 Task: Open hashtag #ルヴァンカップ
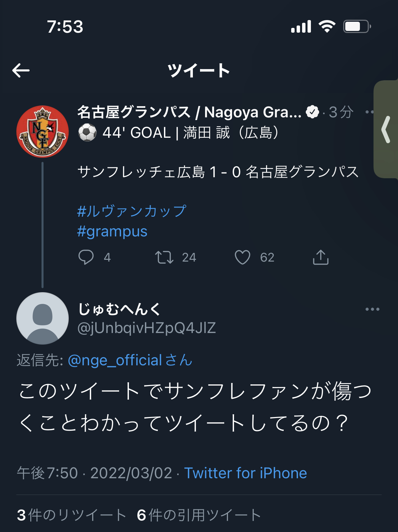pos(132,211)
